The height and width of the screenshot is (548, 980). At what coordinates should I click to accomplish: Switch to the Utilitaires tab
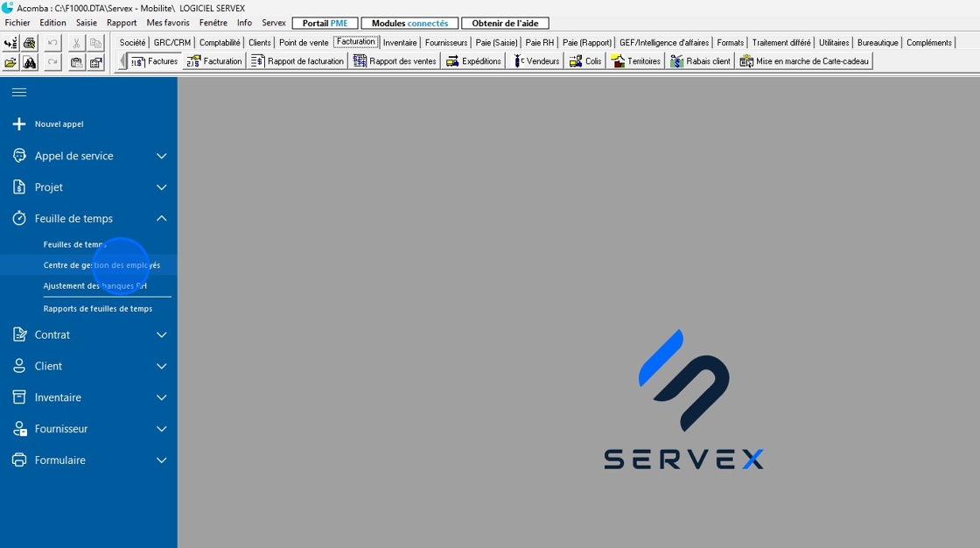[834, 43]
